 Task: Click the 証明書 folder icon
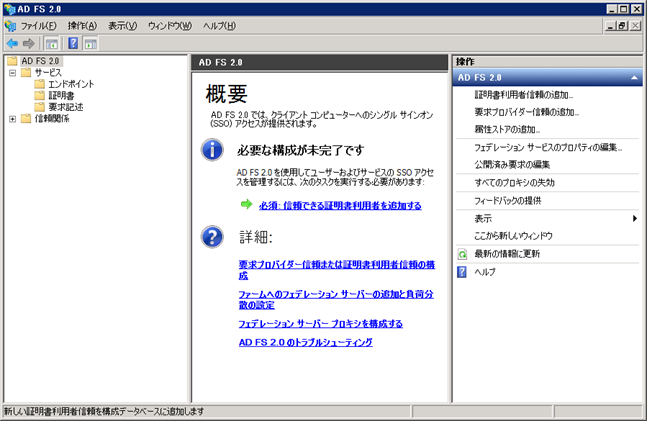[40, 96]
